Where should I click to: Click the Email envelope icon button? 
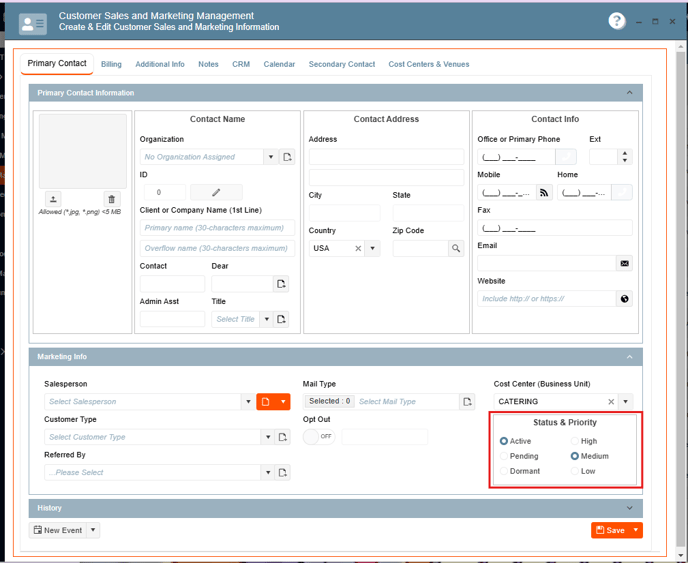point(624,263)
